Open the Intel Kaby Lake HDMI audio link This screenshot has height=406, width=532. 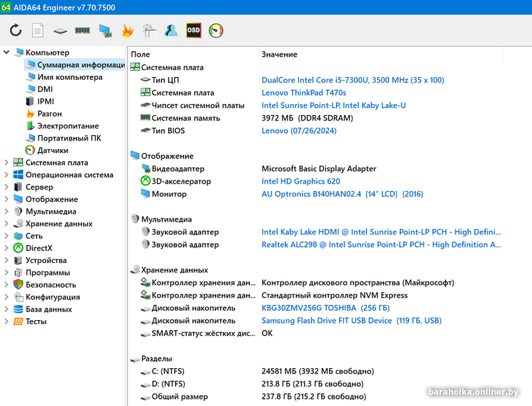[380, 232]
